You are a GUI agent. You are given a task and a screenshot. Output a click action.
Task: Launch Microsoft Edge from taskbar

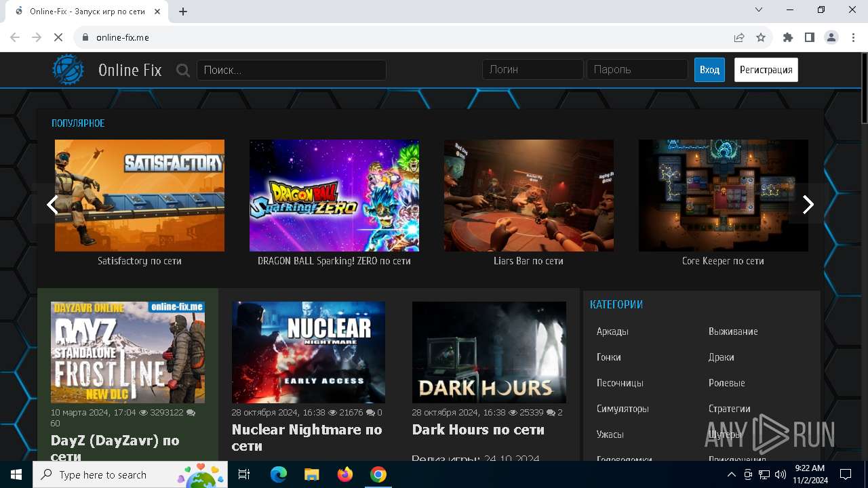[x=279, y=474]
